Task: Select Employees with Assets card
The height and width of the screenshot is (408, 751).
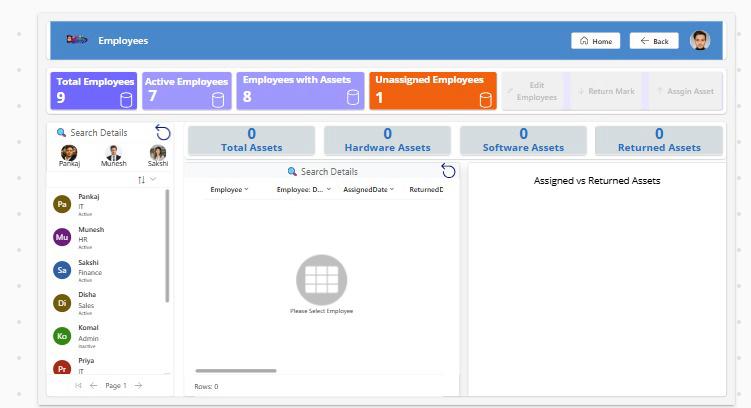Action: tap(300, 91)
